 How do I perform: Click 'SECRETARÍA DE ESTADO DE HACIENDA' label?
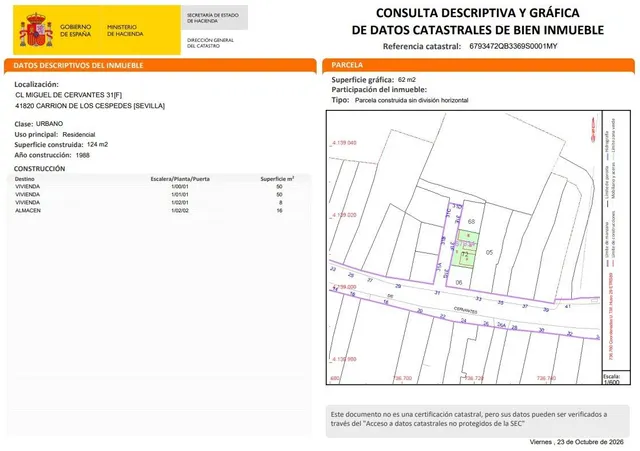coord(213,18)
